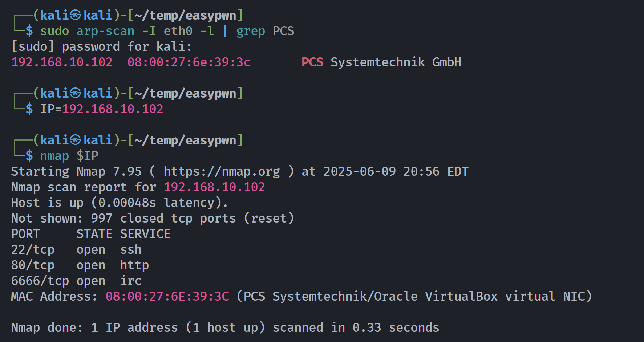Click the red PCS highlighted match

(x=312, y=62)
